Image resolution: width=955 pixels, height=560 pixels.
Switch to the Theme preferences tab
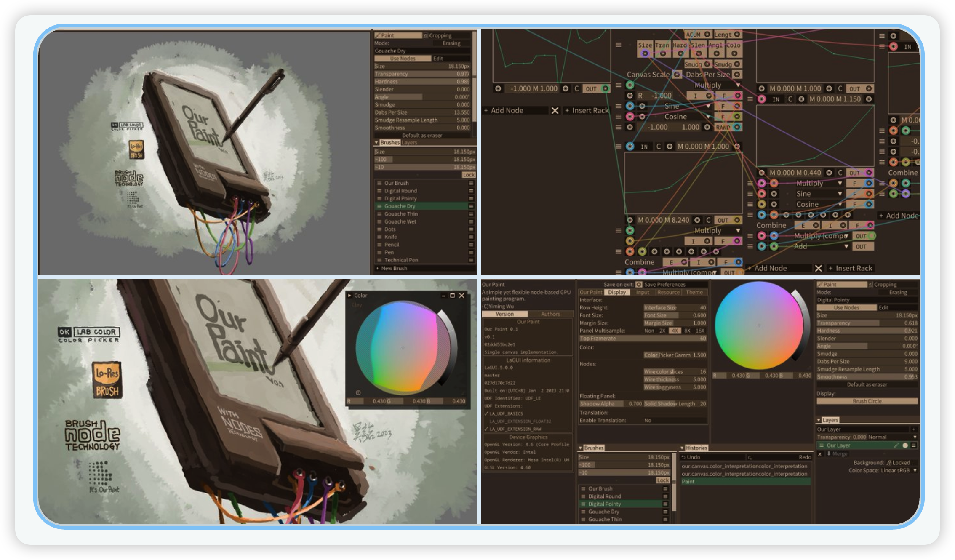694,292
